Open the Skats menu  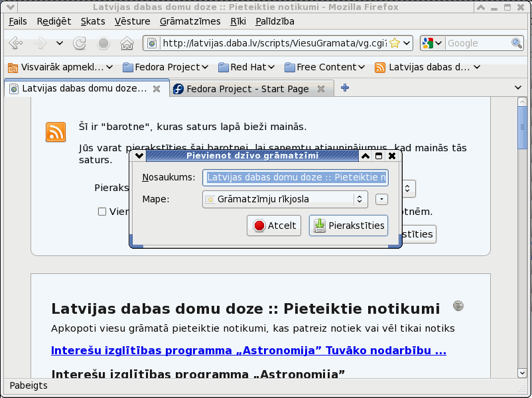tap(93, 21)
